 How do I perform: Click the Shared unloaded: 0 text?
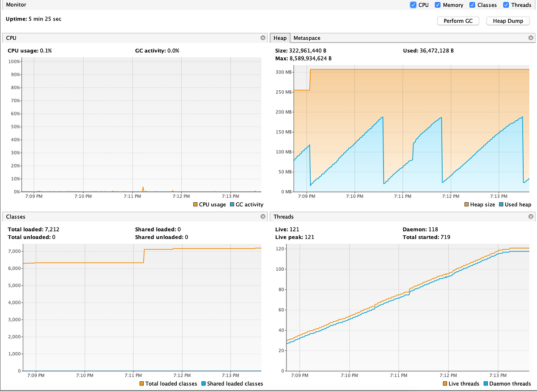click(x=162, y=237)
